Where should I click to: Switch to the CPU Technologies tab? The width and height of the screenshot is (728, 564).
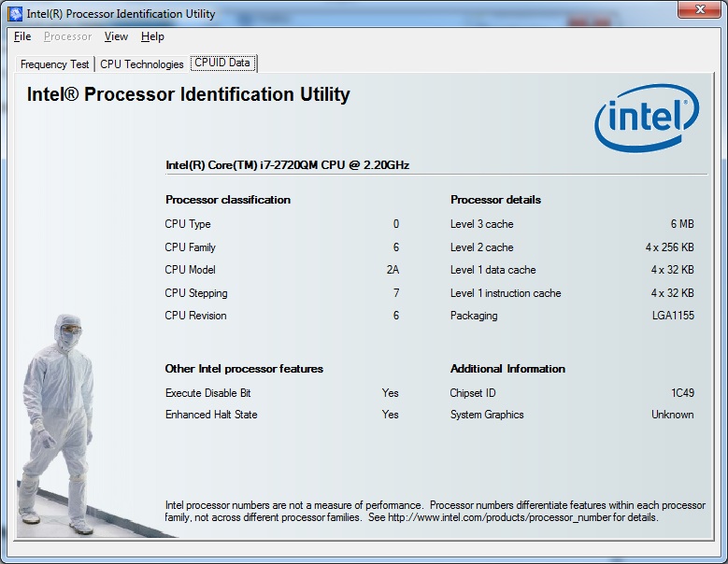[142, 64]
